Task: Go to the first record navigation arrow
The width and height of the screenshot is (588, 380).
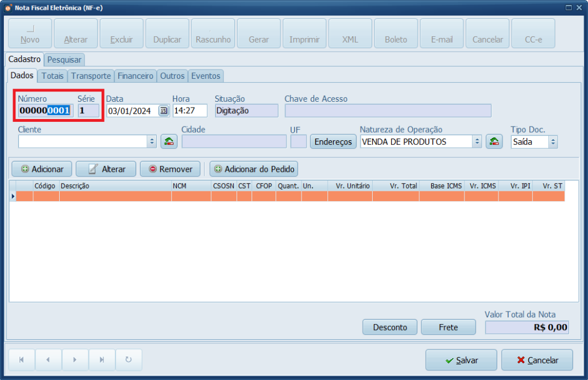Action: 22,360
